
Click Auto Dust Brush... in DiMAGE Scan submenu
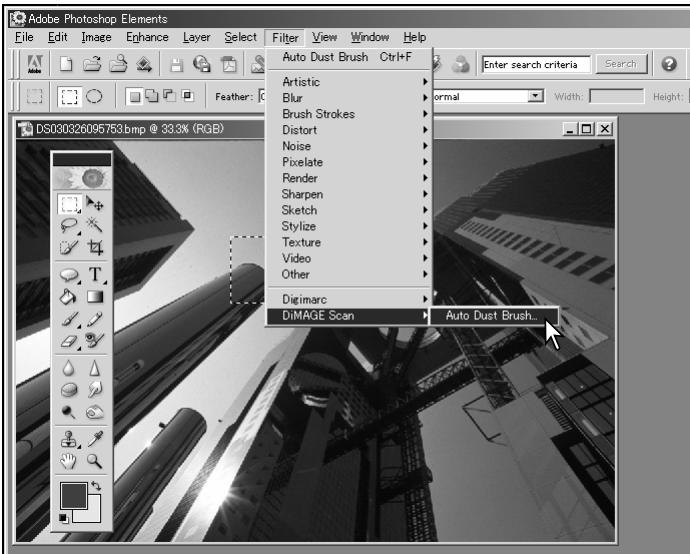click(x=494, y=316)
